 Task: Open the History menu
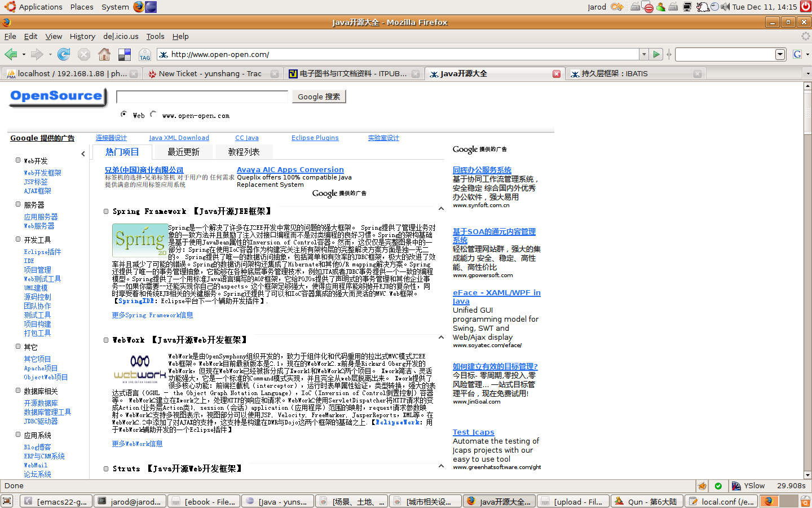point(82,36)
